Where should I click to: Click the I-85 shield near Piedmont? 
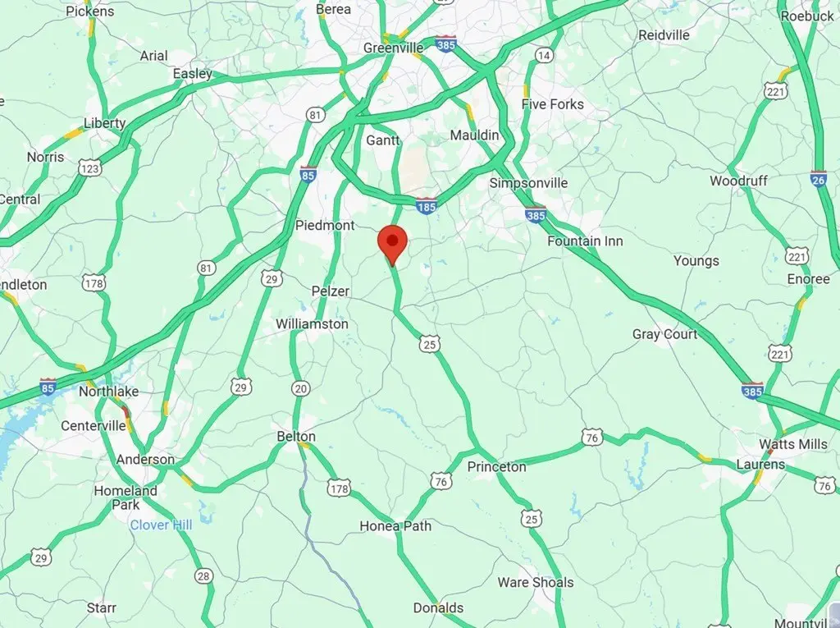coord(308,174)
